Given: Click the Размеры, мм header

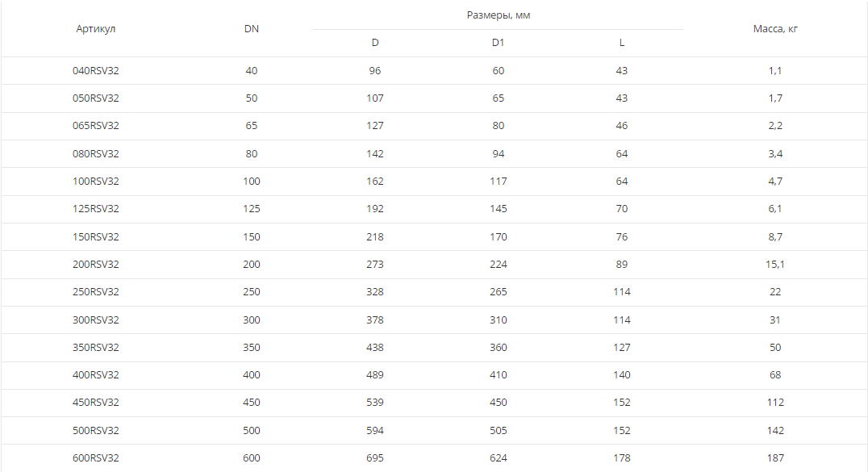Looking at the screenshot, I should (499, 15).
